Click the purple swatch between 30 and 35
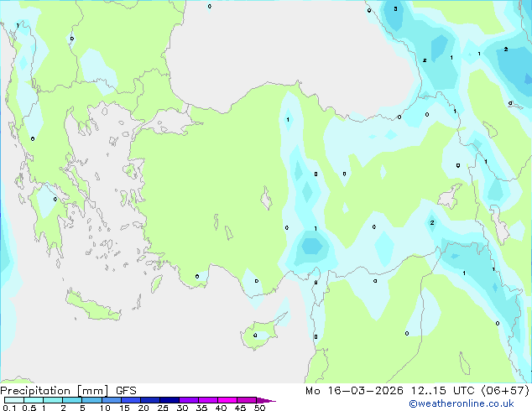532x411 pixels. [189, 400]
